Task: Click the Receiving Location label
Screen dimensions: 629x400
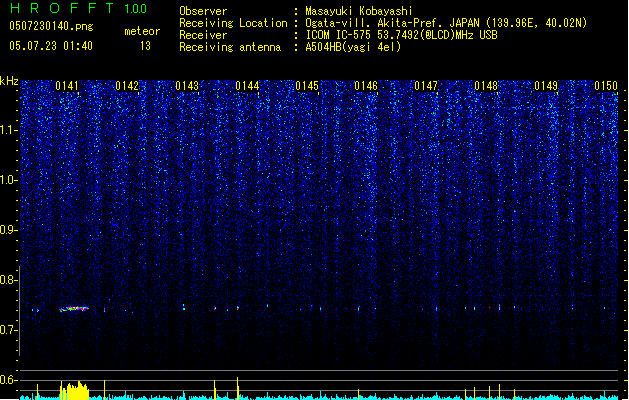Action: [x=233, y=23]
